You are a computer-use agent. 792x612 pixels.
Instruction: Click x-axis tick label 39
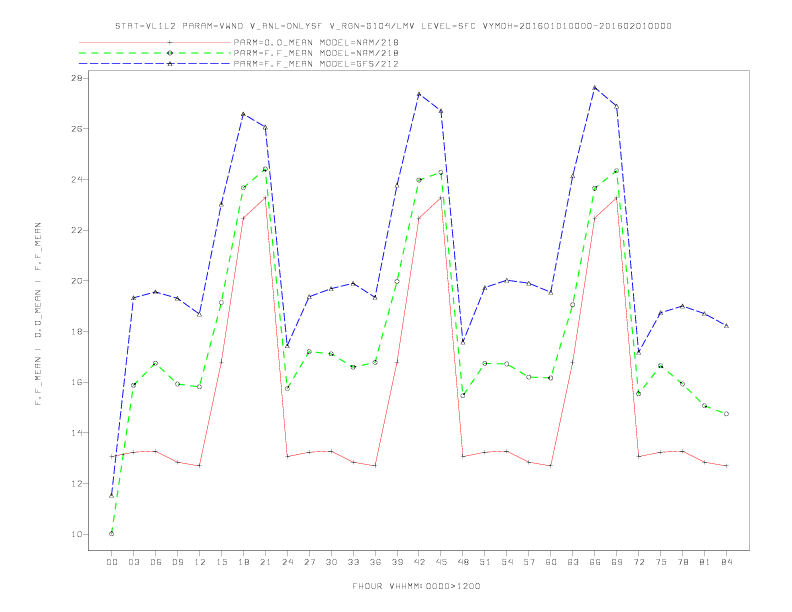(x=397, y=562)
